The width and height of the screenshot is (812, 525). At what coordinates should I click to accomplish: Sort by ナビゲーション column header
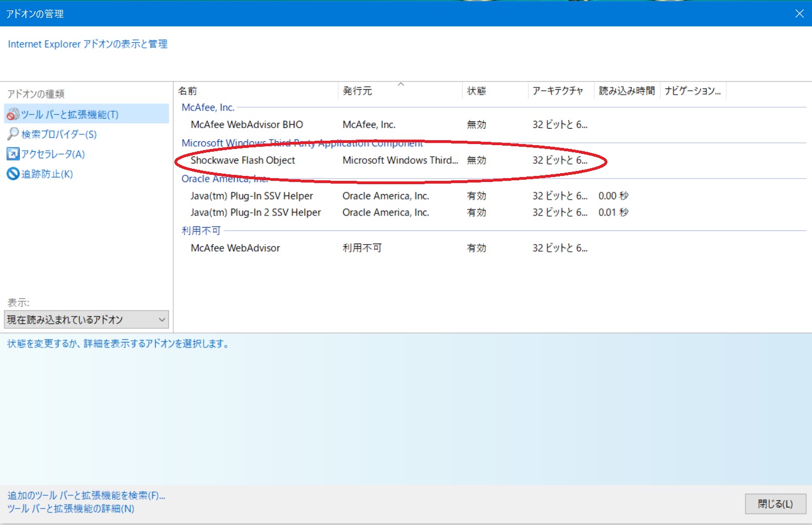(x=693, y=91)
